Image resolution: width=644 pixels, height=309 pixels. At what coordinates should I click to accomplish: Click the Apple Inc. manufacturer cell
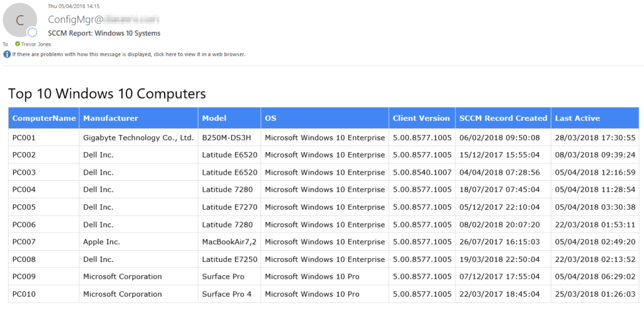139,242
